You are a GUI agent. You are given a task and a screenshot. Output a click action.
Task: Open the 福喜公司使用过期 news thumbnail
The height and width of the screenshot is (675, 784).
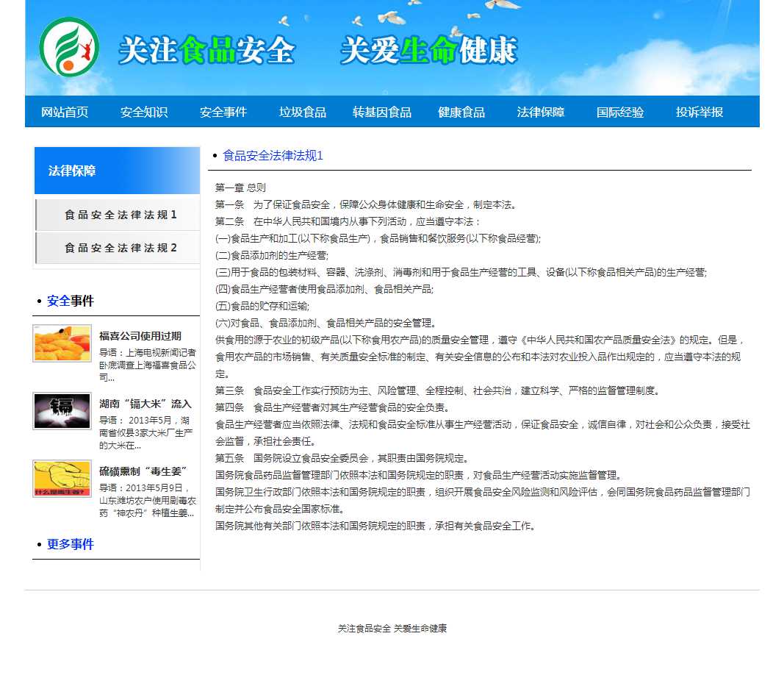click(x=62, y=343)
